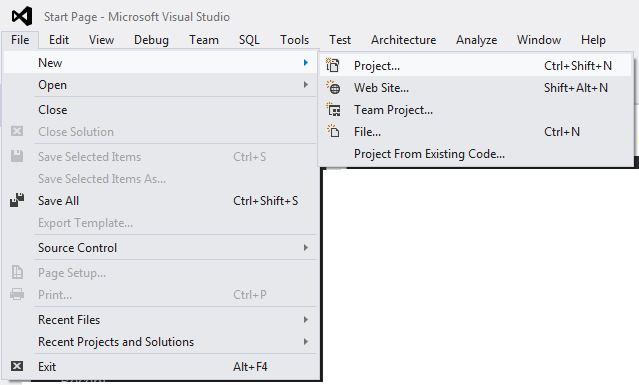Click the Exit X icon
This screenshot has width=639, height=385.
[17, 366]
